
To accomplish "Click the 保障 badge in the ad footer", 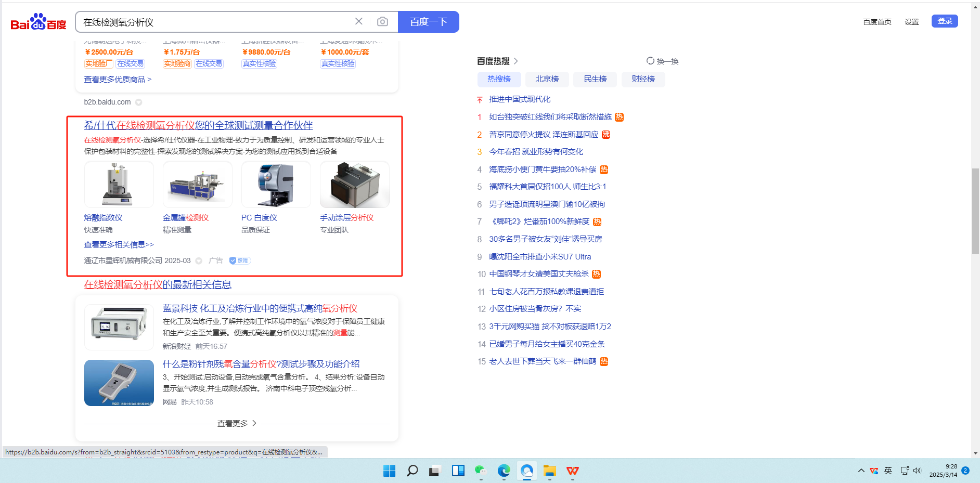I will tap(239, 260).
